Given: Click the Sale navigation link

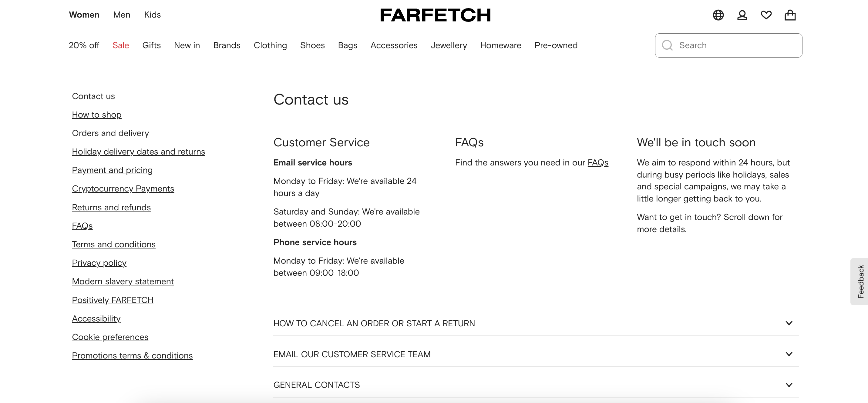Looking at the screenshot, I should tap(120, 45).
